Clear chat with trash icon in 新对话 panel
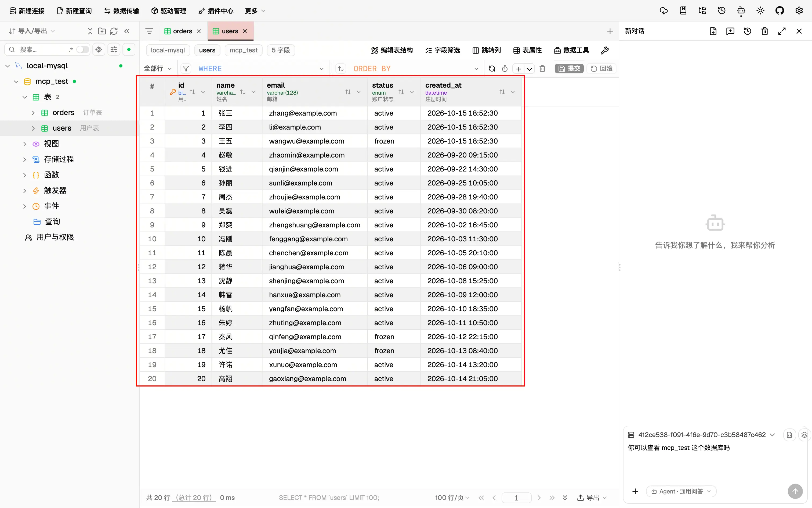Viewport: 812px width, 508px height. [x=765, y=31]
